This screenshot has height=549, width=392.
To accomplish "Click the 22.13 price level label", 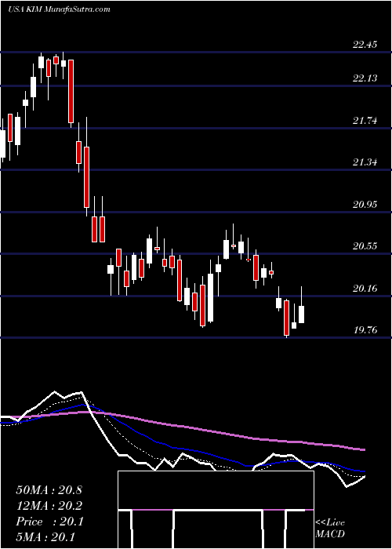I will point(365,78).
